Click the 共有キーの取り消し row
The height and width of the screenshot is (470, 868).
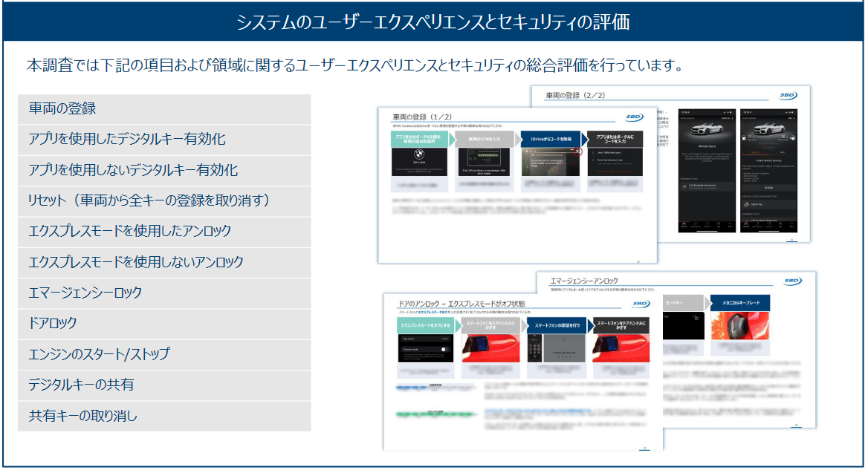(164, 417)
